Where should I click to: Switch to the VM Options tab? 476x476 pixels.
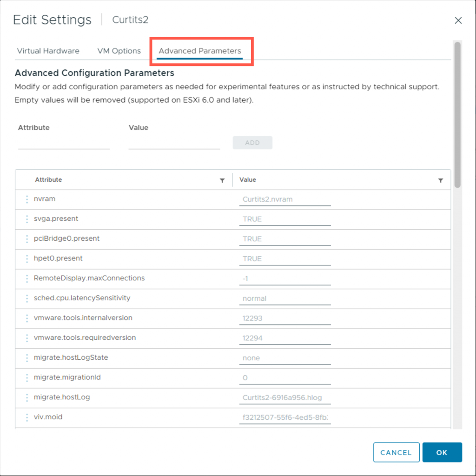pos(119,51)
